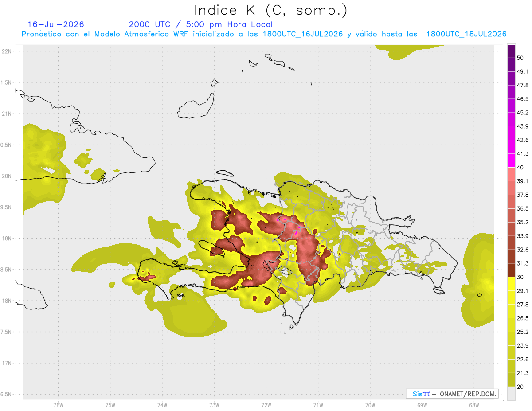Select the '17N' latitude label
The image size is (532, 411).
coord(7,363)
